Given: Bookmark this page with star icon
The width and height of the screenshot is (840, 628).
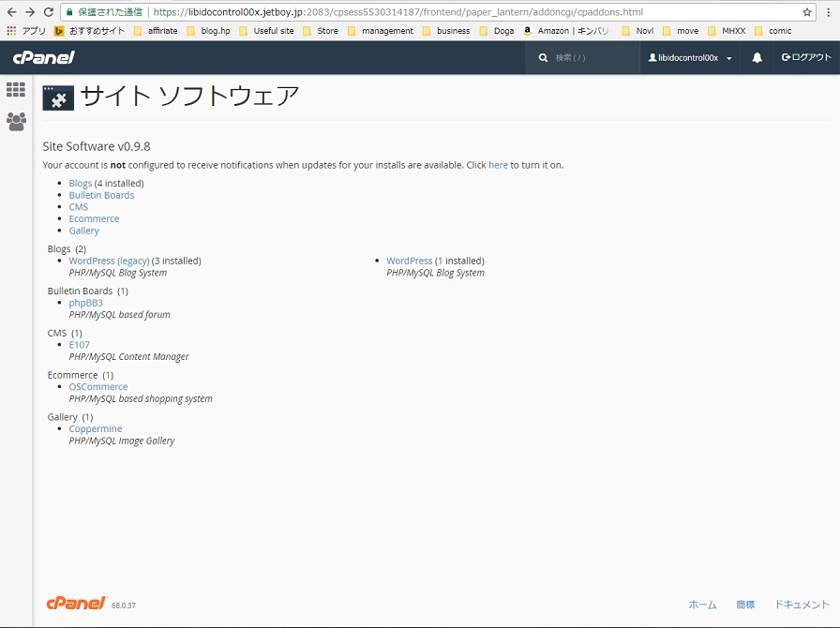Looking at the screenshot, I should coord(807,12).
